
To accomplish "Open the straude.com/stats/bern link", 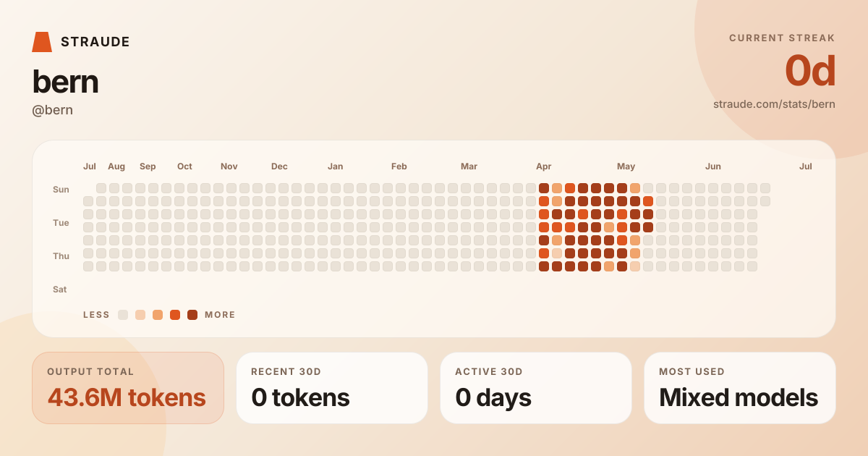I will [774, 104].
